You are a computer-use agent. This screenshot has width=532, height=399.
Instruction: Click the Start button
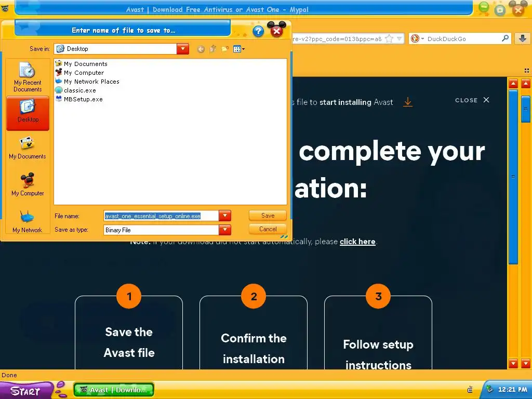(x=26, y=390)
